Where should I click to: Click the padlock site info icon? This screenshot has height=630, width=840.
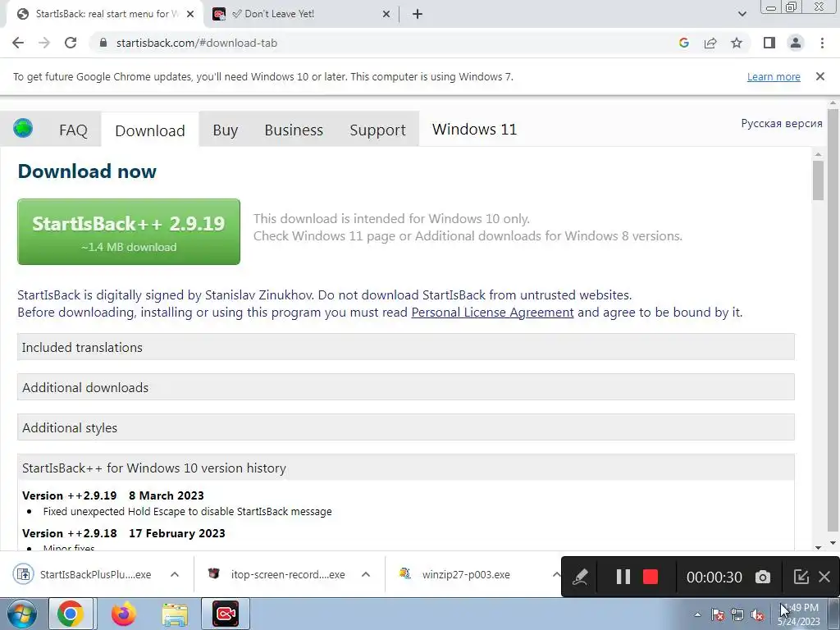point(104,43)
